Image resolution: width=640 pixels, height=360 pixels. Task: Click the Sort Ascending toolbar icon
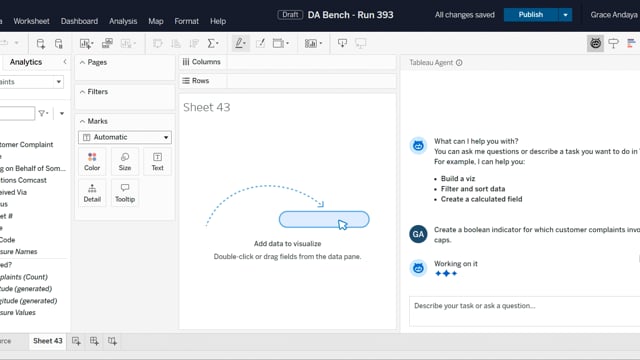click(x=176, y=43)
